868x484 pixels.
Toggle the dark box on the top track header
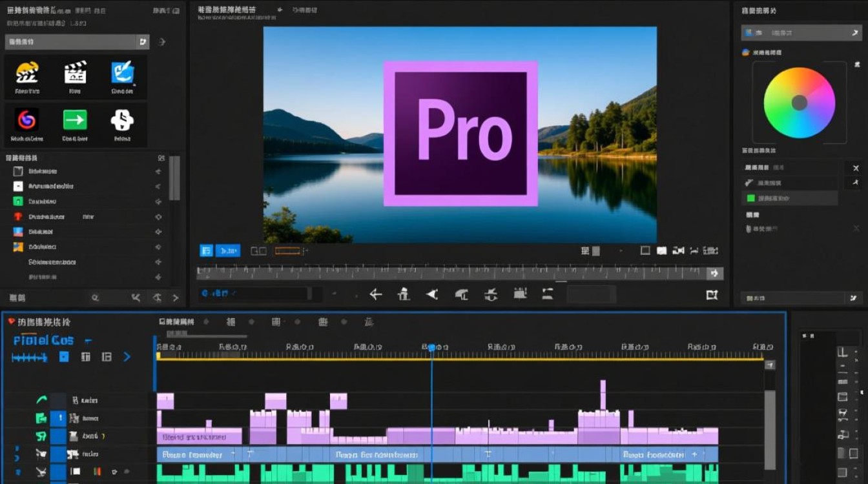(x=58, y=400)
